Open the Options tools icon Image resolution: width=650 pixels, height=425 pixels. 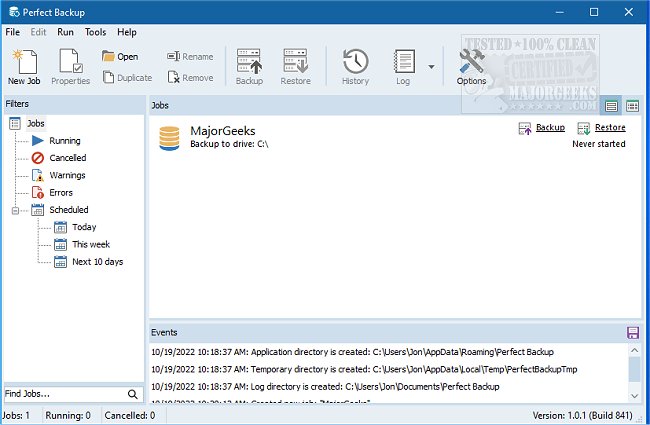[471, 67]
